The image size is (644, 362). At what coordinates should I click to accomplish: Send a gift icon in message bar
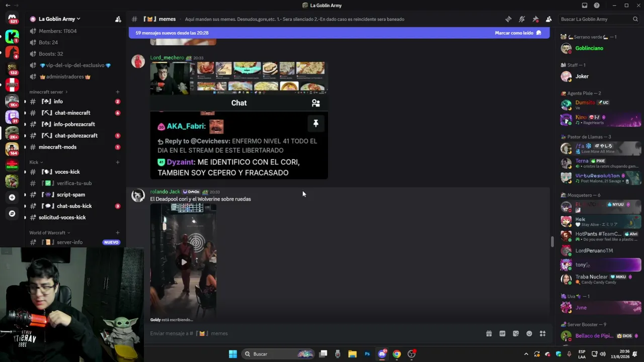tap(489, 333)
